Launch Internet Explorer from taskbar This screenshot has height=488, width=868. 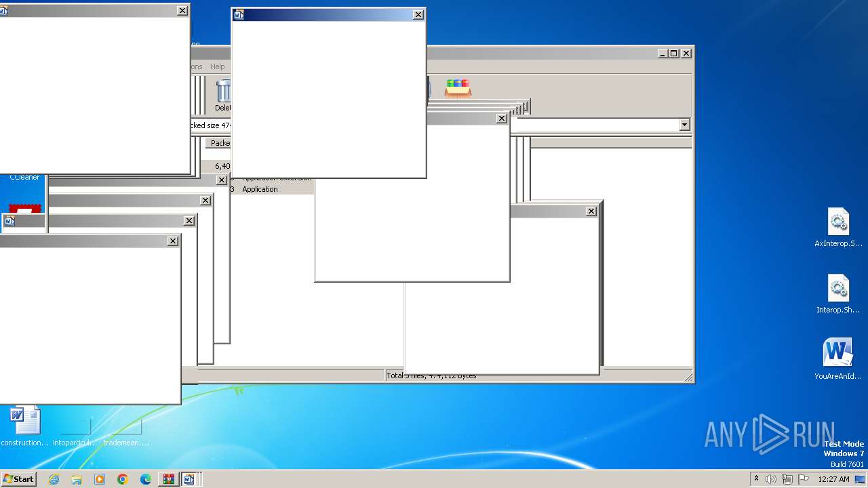54,479
